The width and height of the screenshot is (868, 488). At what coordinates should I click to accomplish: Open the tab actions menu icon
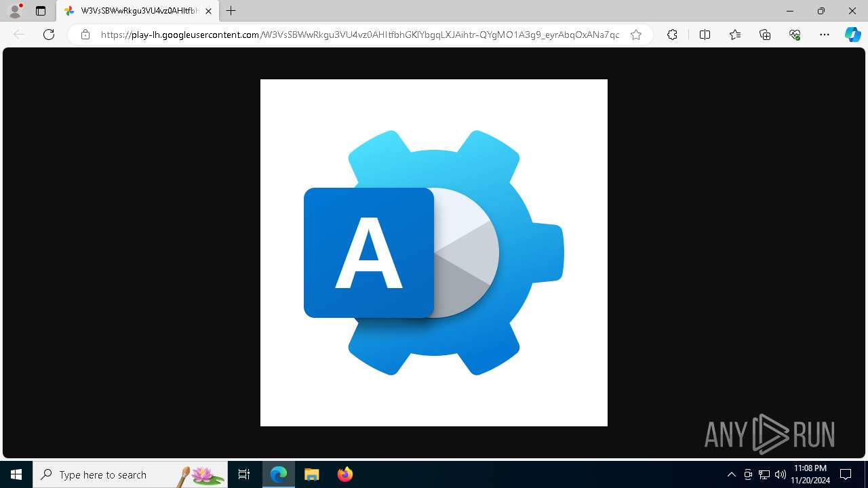(x=41, y=11)
